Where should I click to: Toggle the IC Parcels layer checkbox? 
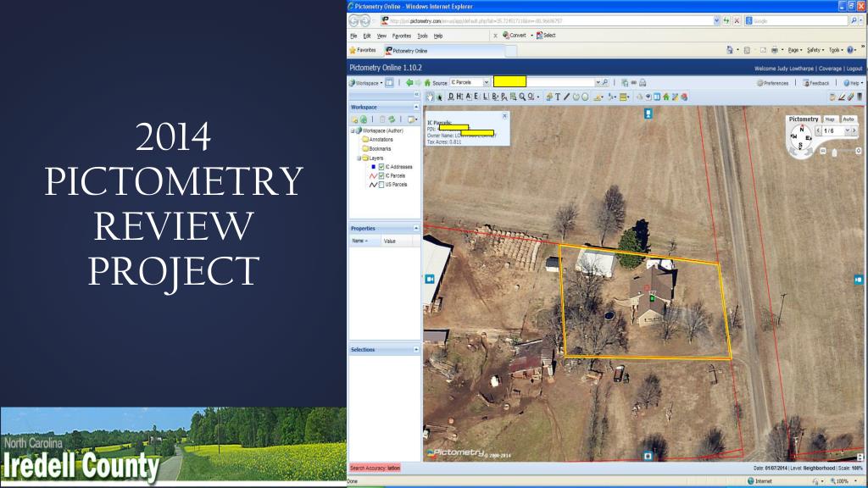pyautogui.click(x=381, y=175)
